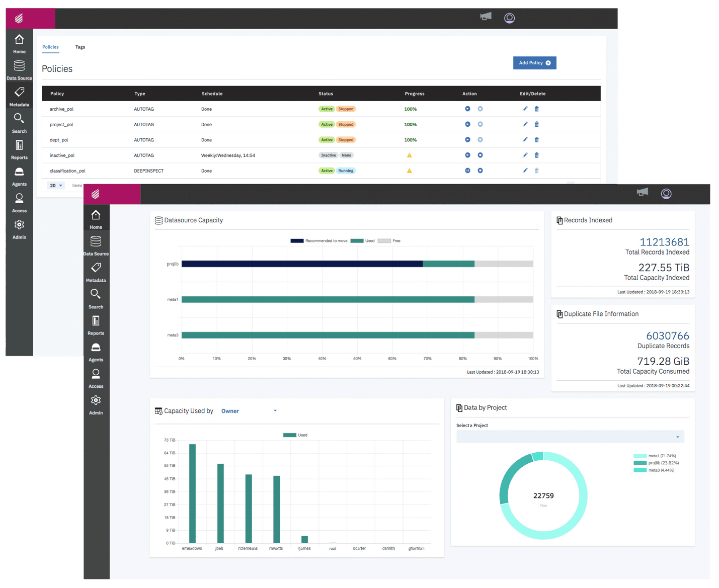Open the user profile icon in the header
The width and height of the screenshot is (719, 588).
666,193
